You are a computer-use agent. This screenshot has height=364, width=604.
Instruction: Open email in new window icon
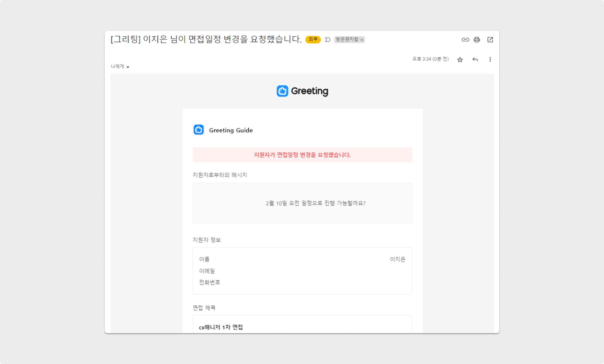[490, 39]
